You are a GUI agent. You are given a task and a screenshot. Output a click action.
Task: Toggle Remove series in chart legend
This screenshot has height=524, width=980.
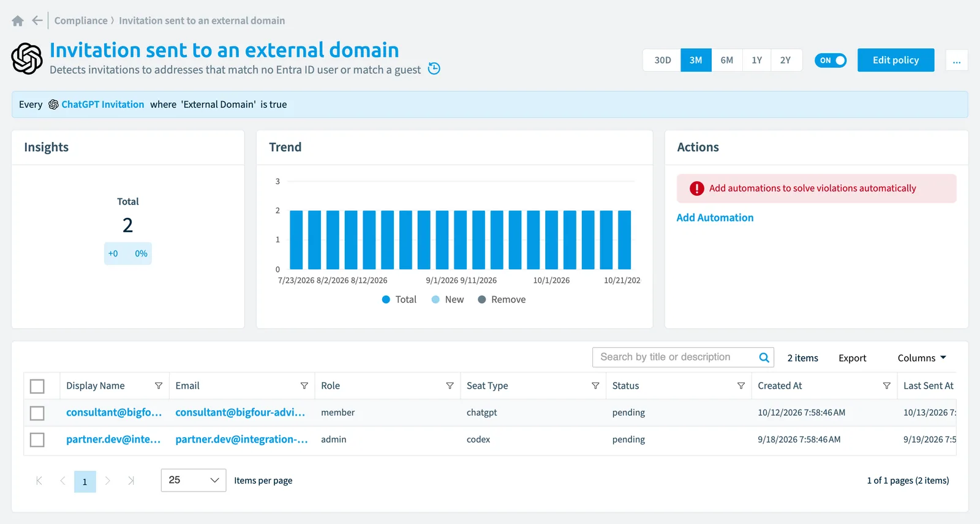502,299
